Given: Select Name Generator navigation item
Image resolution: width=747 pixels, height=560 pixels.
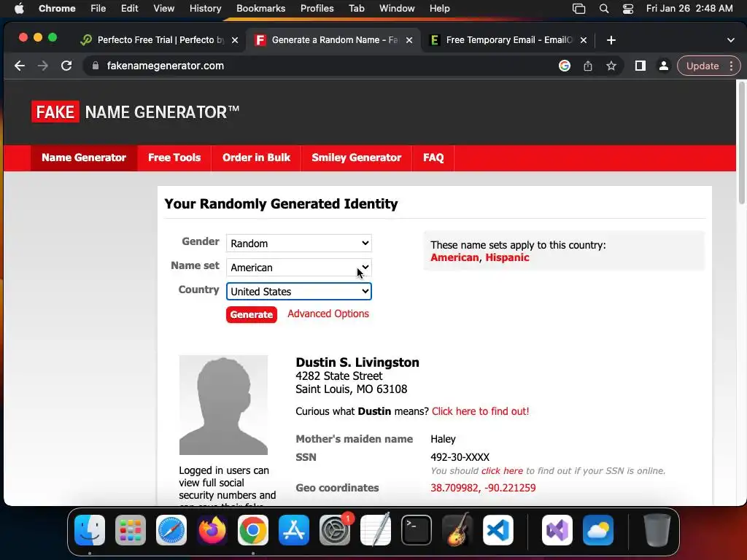Looking at the screenshot, I should click(x=84, y=157).
